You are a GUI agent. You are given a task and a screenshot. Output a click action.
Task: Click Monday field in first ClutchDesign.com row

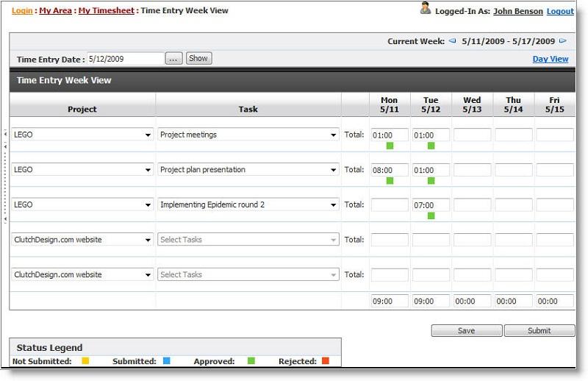tap(390, 240)
